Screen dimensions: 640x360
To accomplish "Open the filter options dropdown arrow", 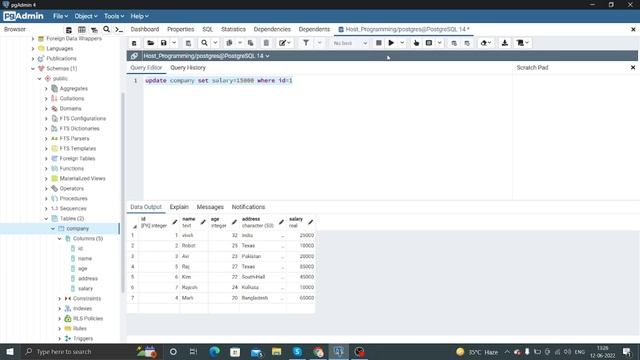I will point(320,43).
